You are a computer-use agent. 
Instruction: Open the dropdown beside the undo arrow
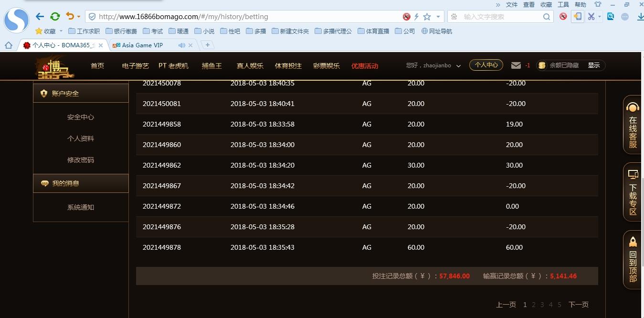[x=79, y=17]
